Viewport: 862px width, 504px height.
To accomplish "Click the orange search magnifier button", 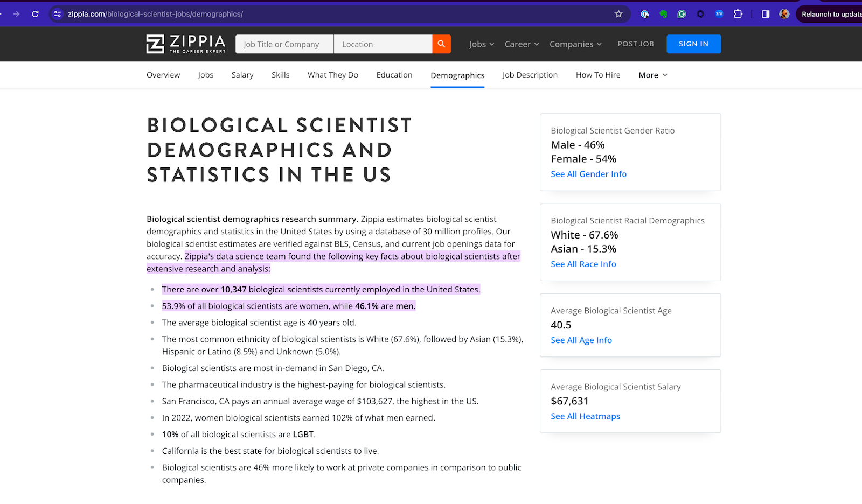I will click(441, 44).
